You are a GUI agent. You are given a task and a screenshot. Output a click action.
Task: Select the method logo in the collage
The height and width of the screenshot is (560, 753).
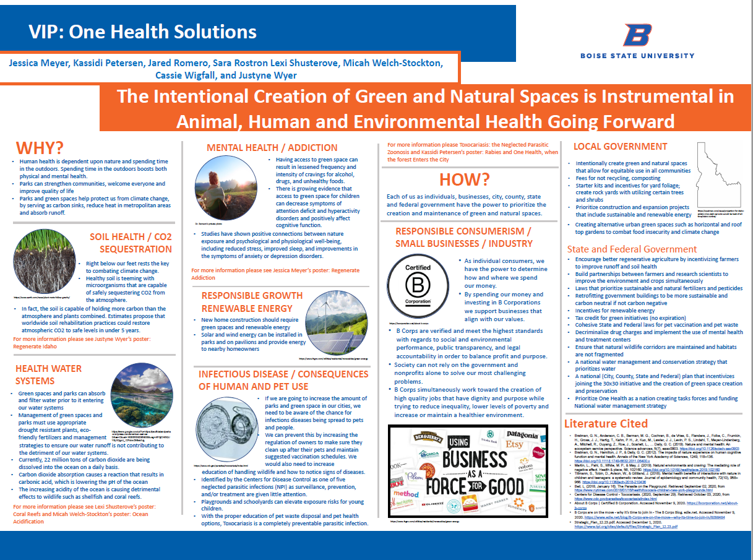click(407, 495)
